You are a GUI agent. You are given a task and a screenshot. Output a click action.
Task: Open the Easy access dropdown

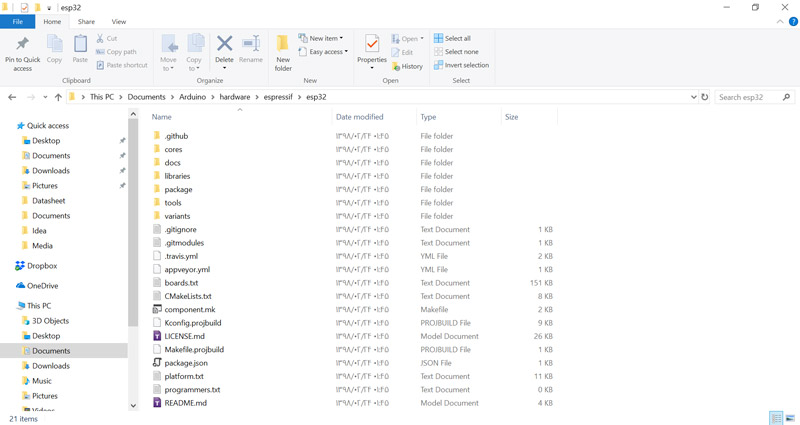(323, 52)
